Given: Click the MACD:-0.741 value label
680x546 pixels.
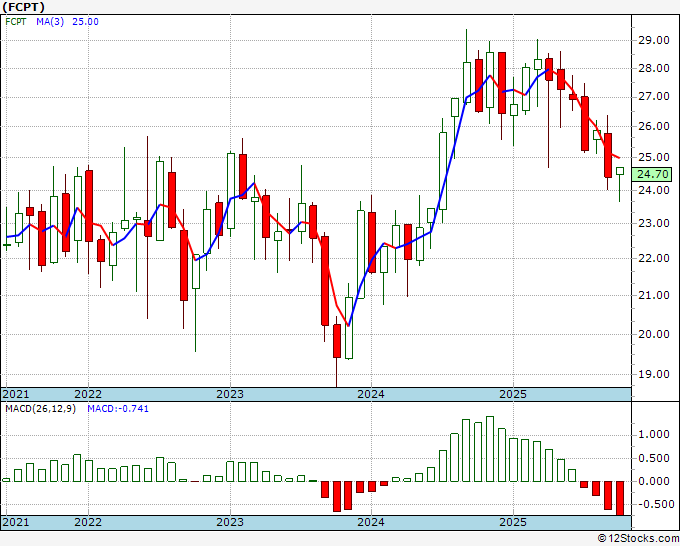Looking at the screenshot, I should (x=118, y=409).
